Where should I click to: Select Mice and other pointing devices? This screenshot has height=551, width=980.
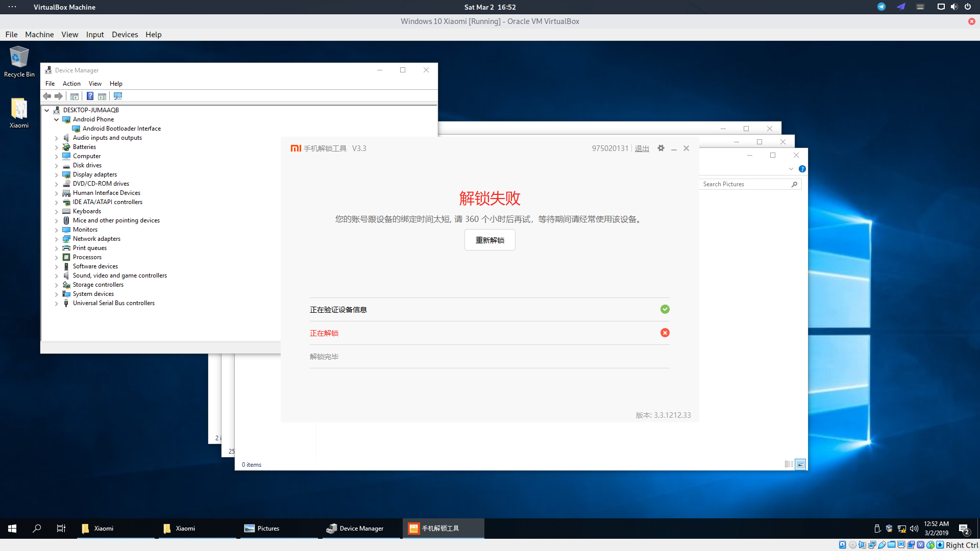tap(116, 220)
